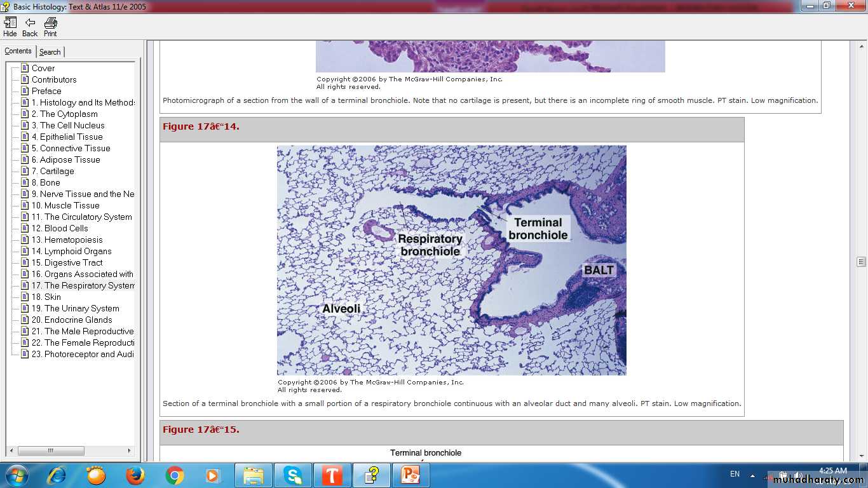Click the Windows Start button
The height and width of the screenshot is (488, 868).
pyautogui.click(x=16, y=475)
